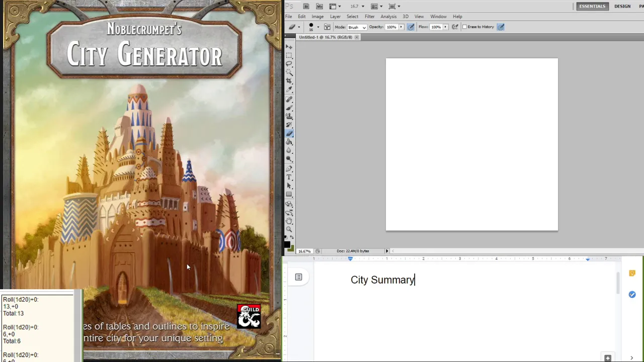This screenshot has height=362, width=644.
Task: Select the Magic Wand tool
Action: [x=289, y=72]
